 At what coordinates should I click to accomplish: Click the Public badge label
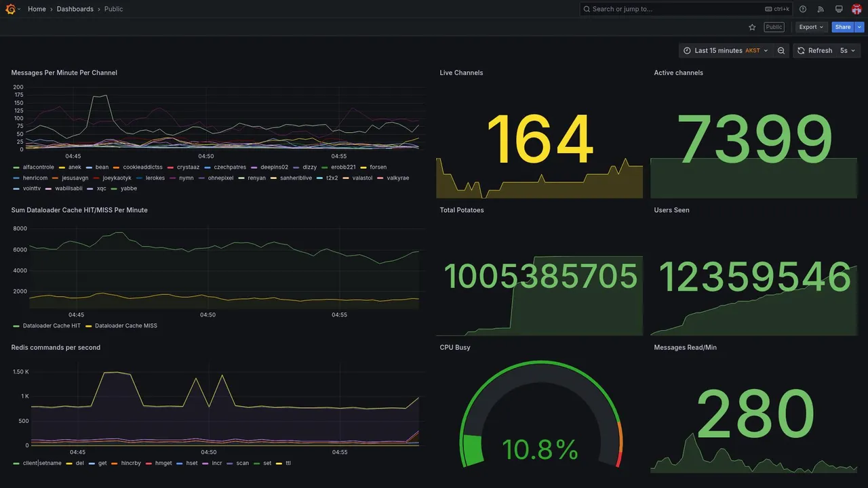click(774, 27)
